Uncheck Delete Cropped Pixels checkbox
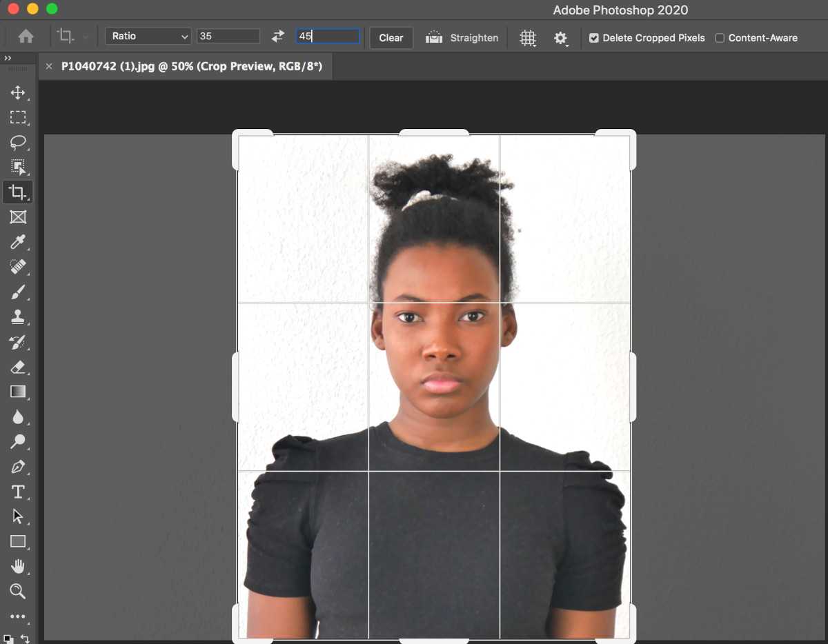828x644 pixels. coord(594,38)
